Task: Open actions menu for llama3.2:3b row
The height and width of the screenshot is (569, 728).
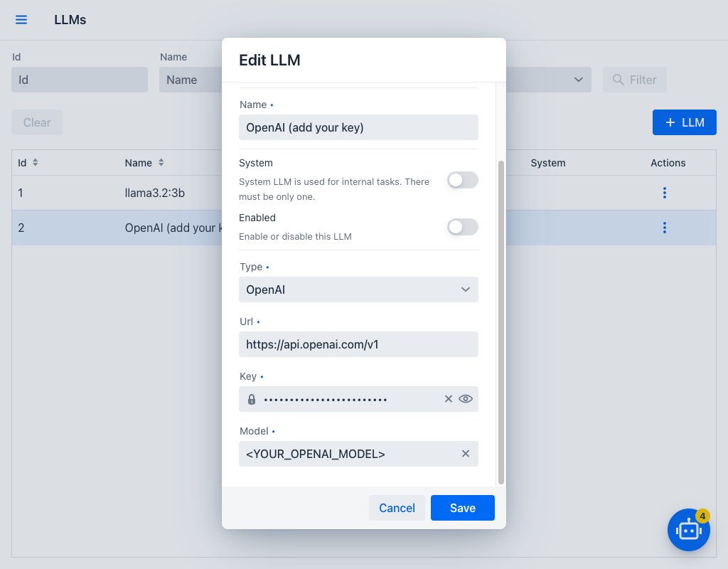Action: [665, 193]
